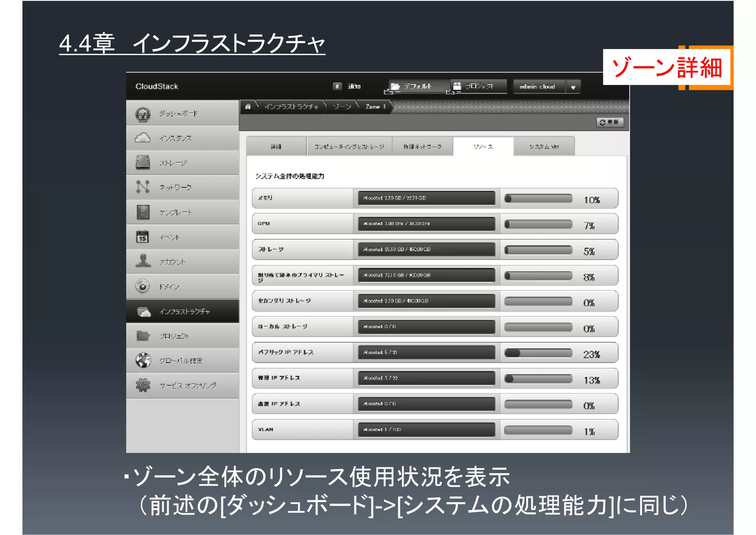This screenshot has width=756, height=535.
Task: Open the プロジェクト folder icon in sidebar
Action: [x=143, y=336]
